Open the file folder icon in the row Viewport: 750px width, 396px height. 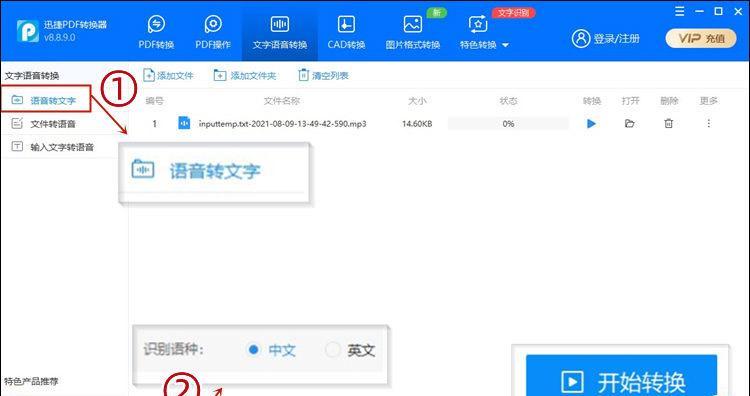click(629, 124)
